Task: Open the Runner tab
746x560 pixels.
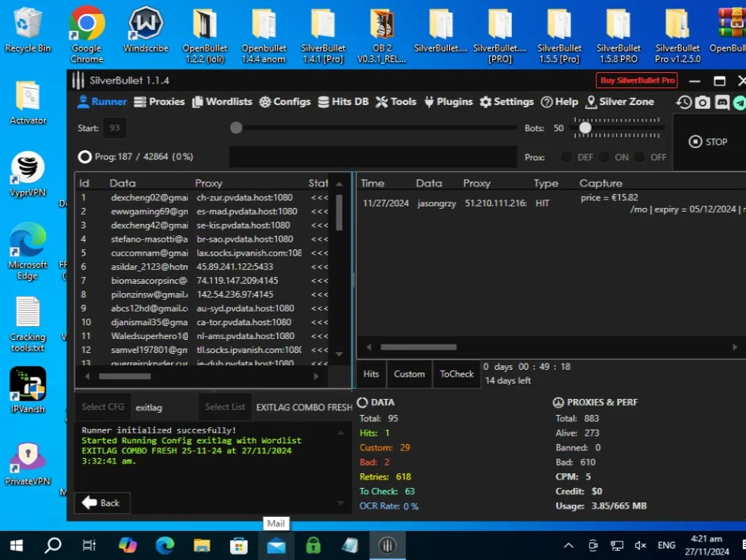Action: 102,102
